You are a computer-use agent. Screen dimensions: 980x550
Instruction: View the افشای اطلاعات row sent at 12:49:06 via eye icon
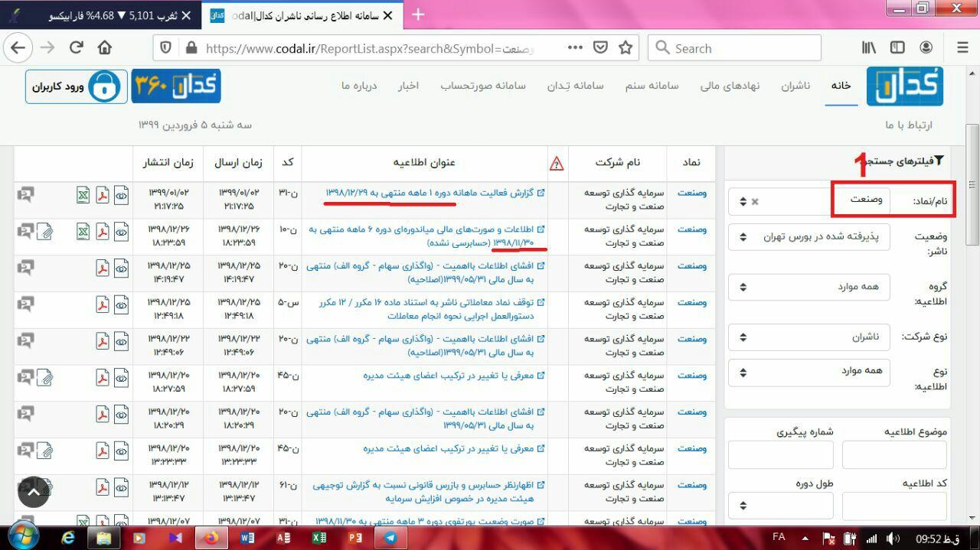[121, 340]
